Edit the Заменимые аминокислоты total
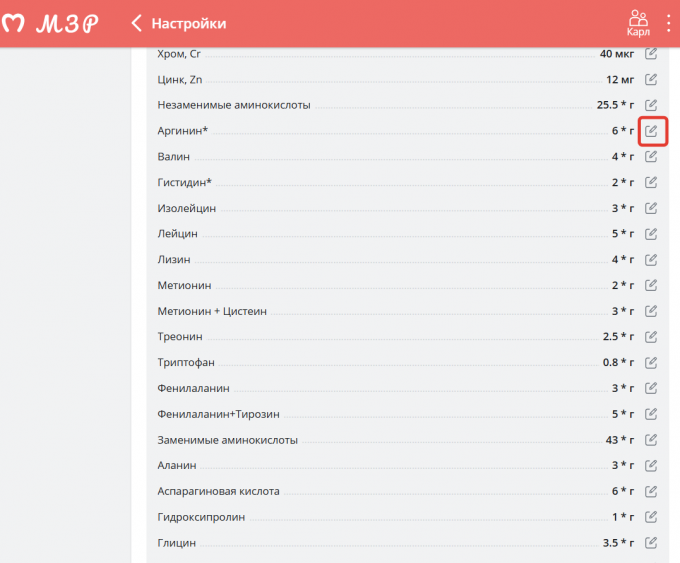Image resolution: width=680 pixels, height=563 pixels. pyautogui.click(x=651, y=440)
